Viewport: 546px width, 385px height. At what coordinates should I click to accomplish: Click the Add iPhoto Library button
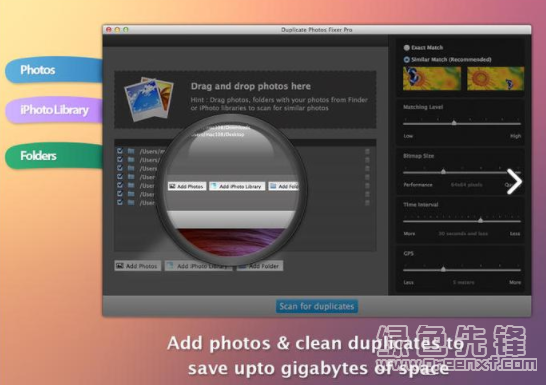198,266
